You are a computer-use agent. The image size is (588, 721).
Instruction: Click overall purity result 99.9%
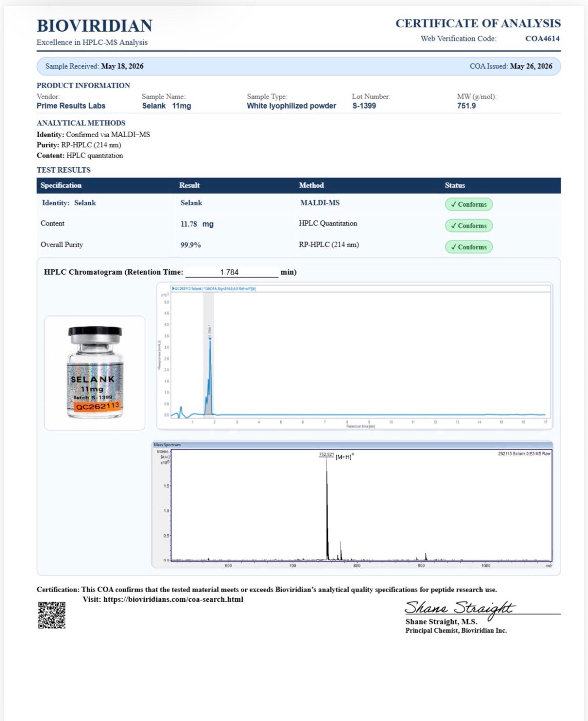point(191,245)
